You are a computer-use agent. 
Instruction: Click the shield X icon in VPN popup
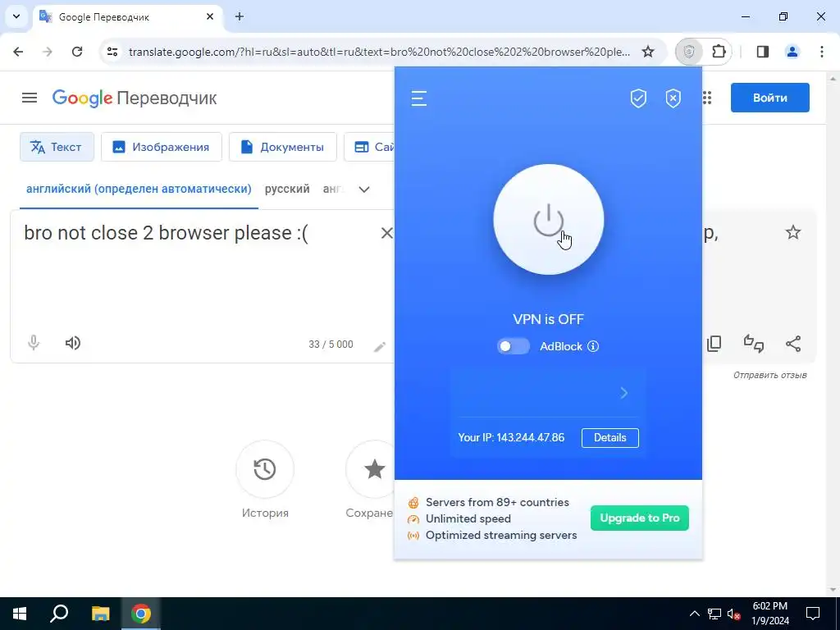[x=673, y=98]
